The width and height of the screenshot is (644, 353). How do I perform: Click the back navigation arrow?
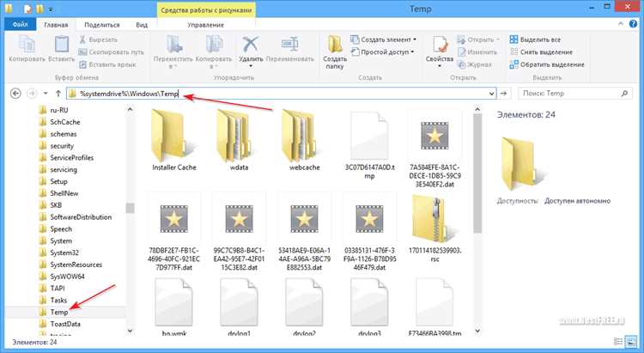click(x=15, y=94)
